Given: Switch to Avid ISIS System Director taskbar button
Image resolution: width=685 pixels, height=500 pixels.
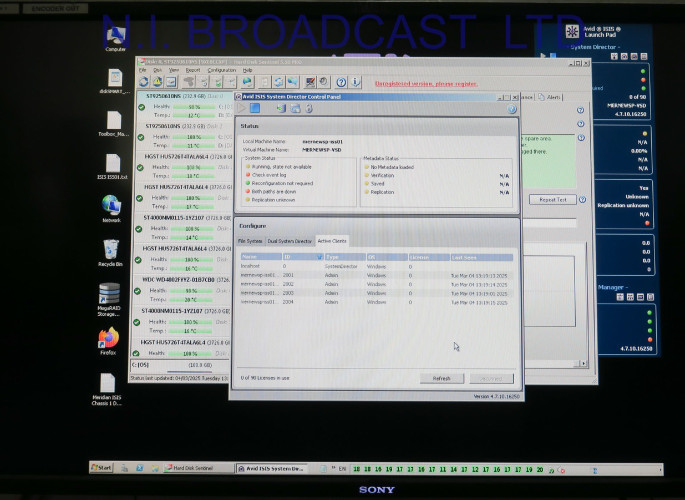Looking at the screenshot, I should pyautogui.click(x=271, y=469).
